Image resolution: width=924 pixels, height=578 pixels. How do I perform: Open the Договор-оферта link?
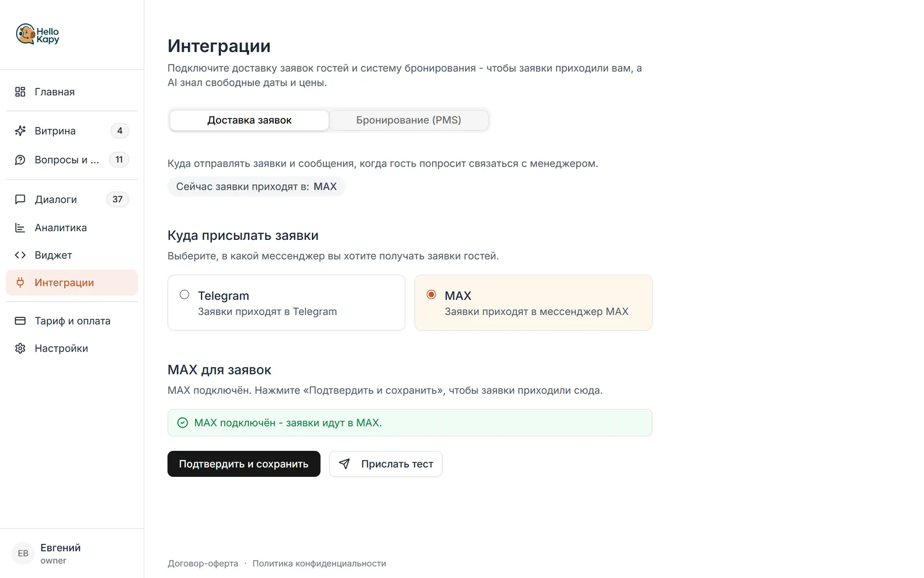click(203, 564)
